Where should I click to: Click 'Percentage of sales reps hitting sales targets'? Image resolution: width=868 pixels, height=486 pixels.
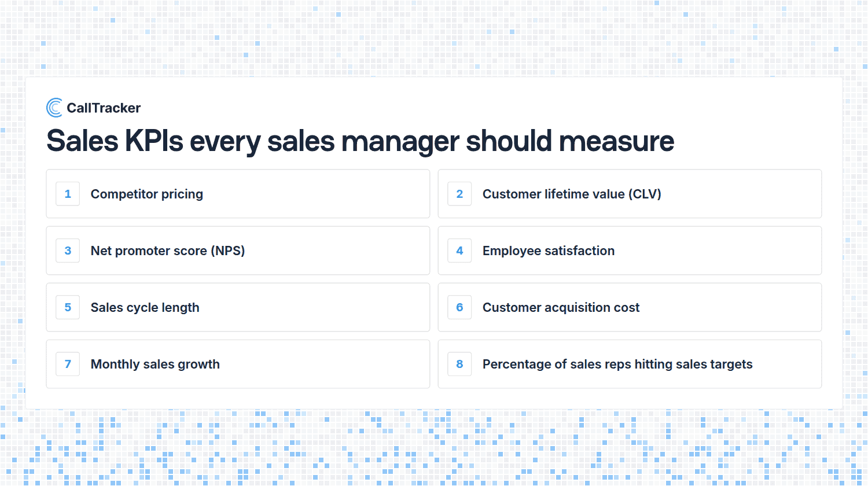pos(617,365)
